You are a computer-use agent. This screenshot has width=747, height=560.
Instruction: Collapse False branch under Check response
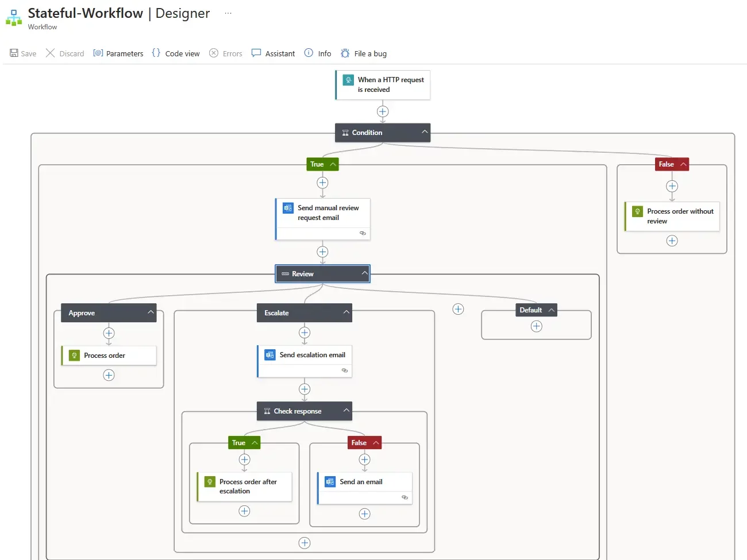[376, 443]
